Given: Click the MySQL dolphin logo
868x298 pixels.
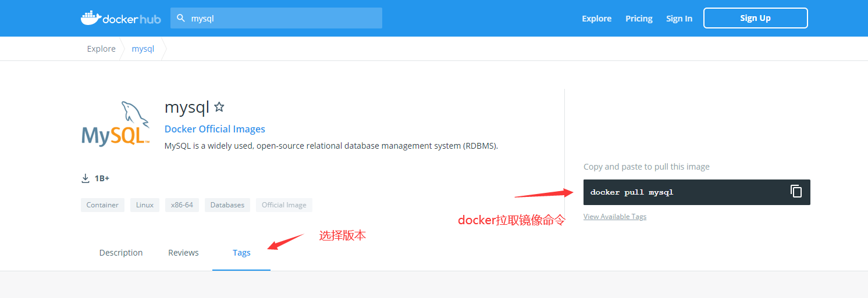Looking at the screenshot, I should click(116, 123).
